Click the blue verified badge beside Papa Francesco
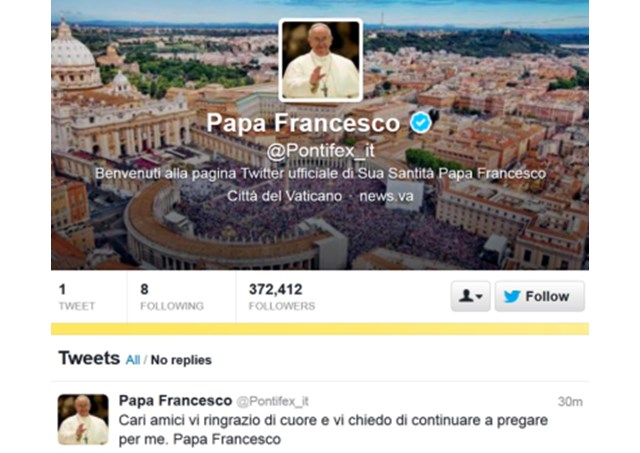This screenshot has height=453, width=640. click(420, 123)
